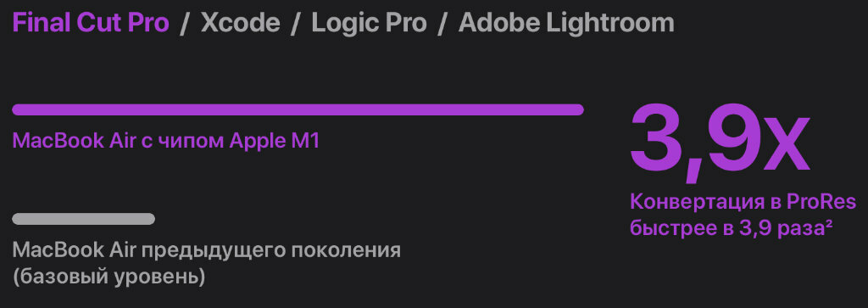Click the large digit 9 in the figure

[726, 140]
